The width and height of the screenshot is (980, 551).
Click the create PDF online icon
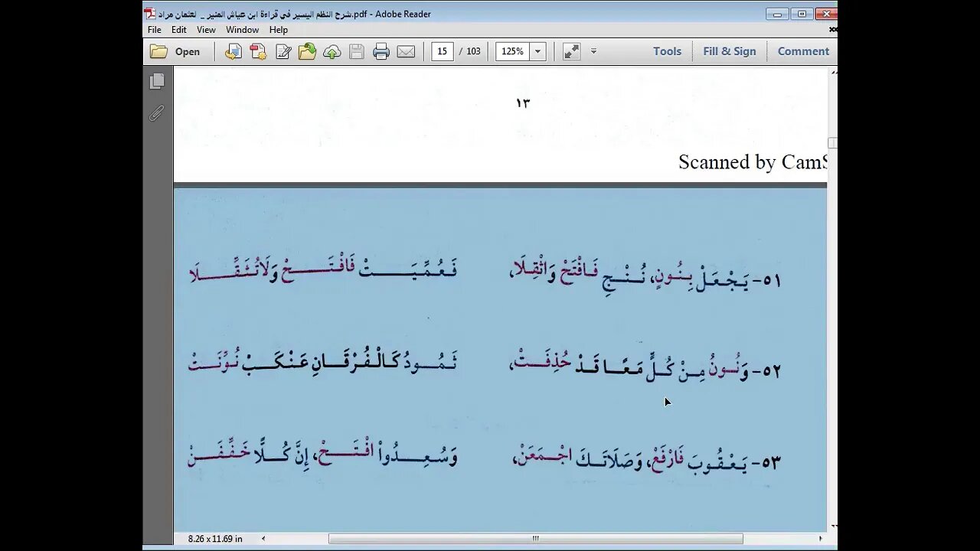tap(258, 51)
